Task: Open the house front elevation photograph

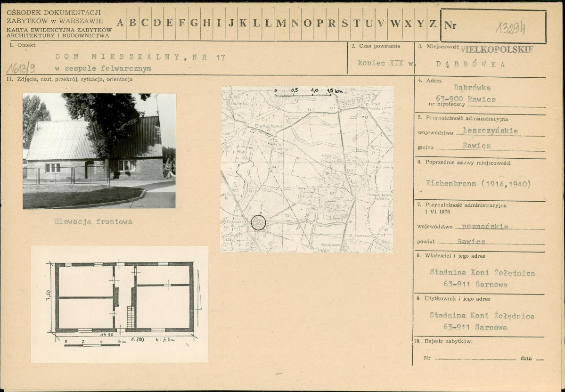Action: 99,151
